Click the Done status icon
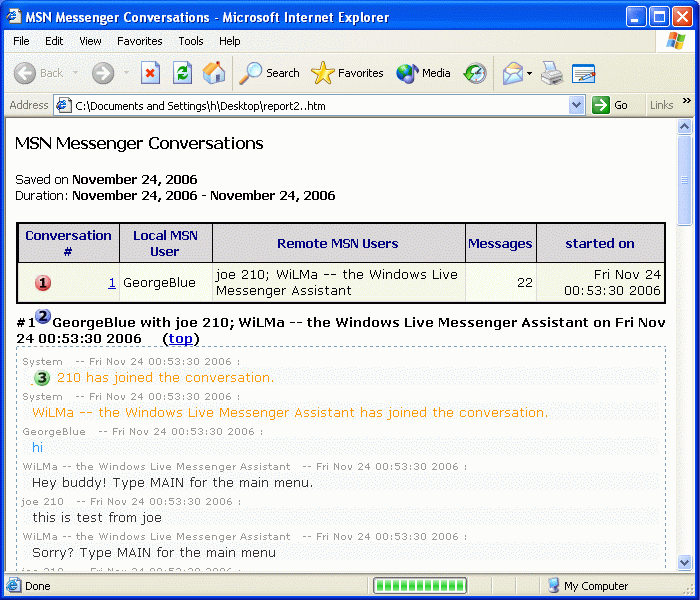 tap(13, 585)
